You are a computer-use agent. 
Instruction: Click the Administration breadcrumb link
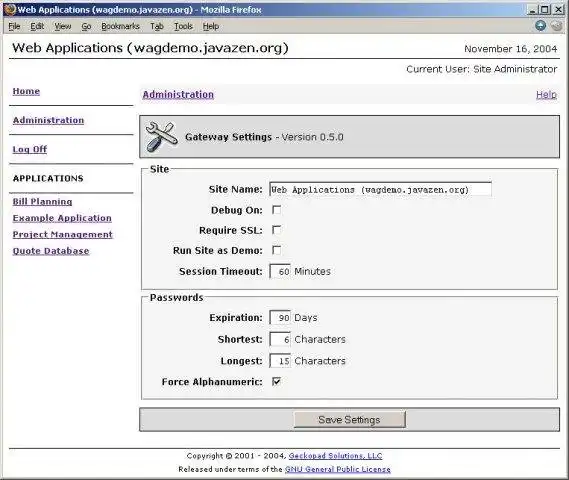[178, 95]
